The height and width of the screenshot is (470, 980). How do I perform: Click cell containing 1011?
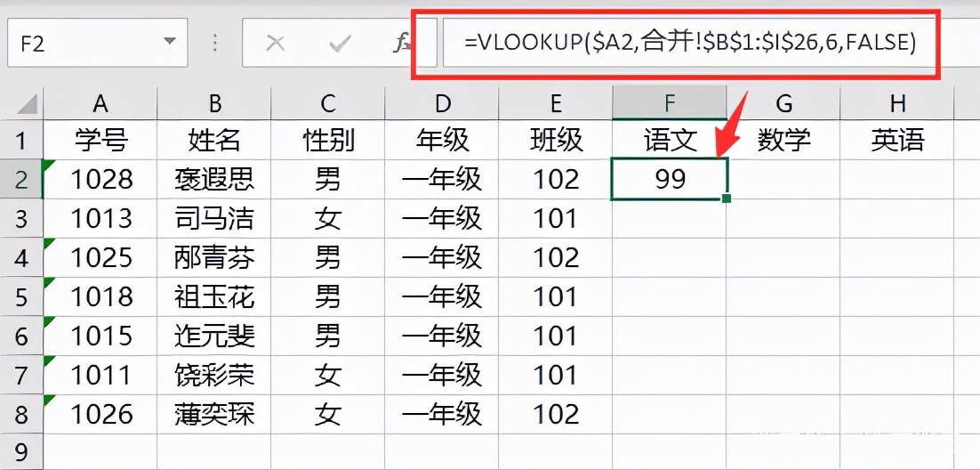(x=100, y=375)
